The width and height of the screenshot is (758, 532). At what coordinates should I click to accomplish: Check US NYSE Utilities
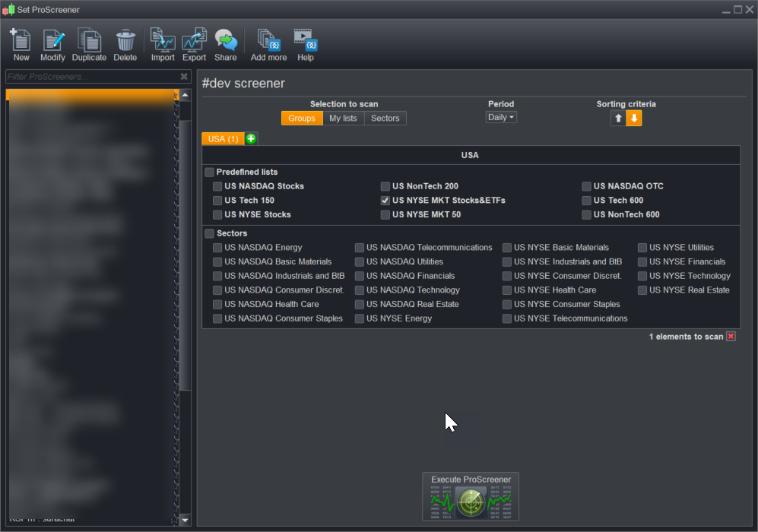coord(642,248)
